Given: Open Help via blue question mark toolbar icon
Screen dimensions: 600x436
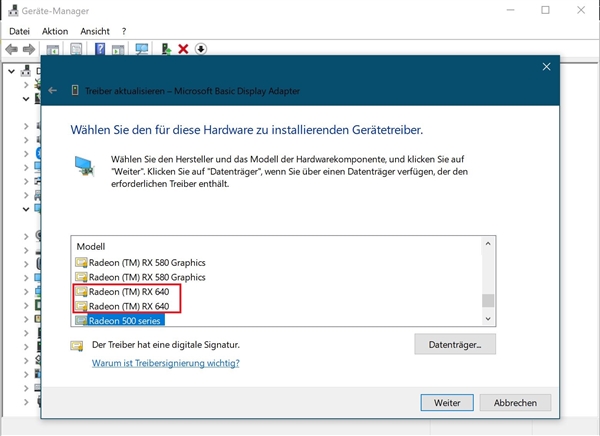Looking at the screenshot, I should [101, 49].
